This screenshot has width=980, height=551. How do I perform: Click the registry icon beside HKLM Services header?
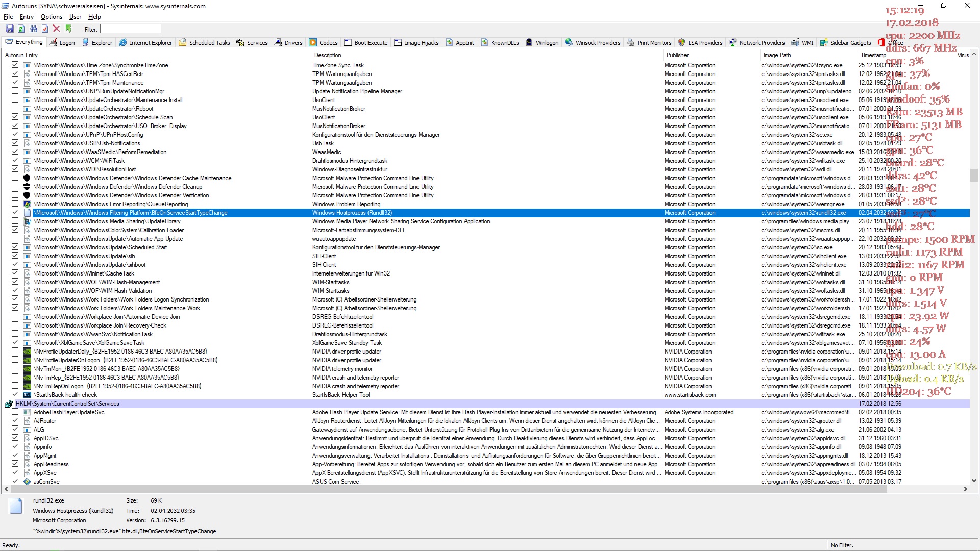pyautogui.click(x=9, y=404)
